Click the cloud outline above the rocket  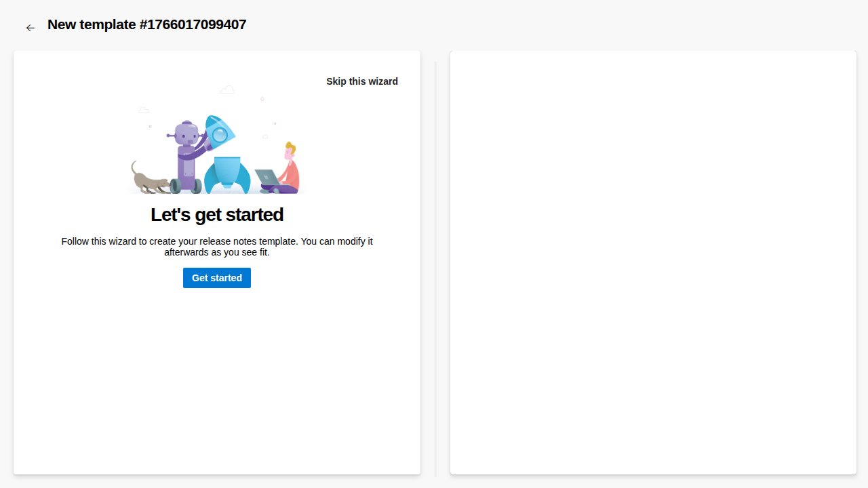click(x=227, y=89)
